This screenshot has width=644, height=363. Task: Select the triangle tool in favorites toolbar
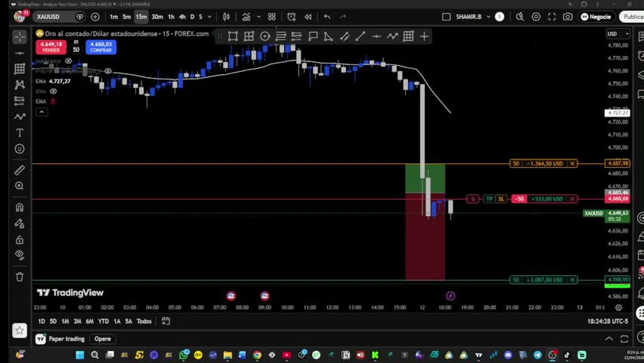click(328, 36)
